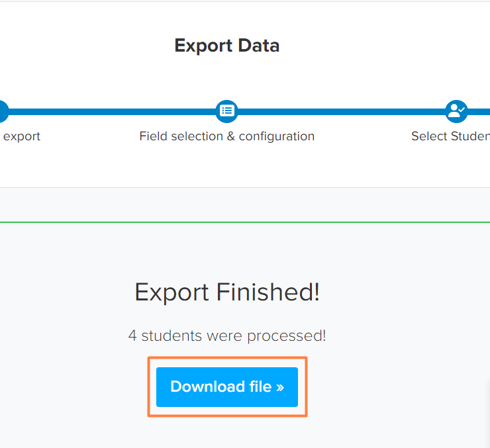Screen dimensions: 490x448
Task: Click the word 'Finished!' in the heading
Action: (268, 291)
